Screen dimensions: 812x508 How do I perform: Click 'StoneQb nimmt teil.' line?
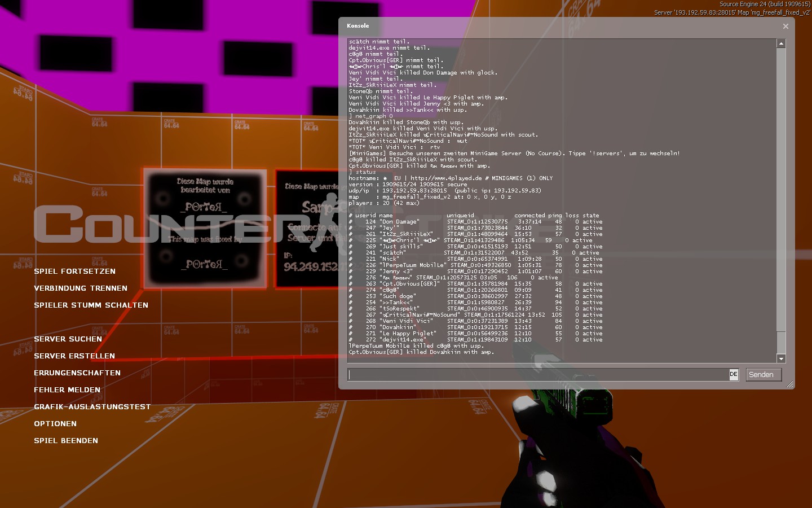click(x=381, y=91)
